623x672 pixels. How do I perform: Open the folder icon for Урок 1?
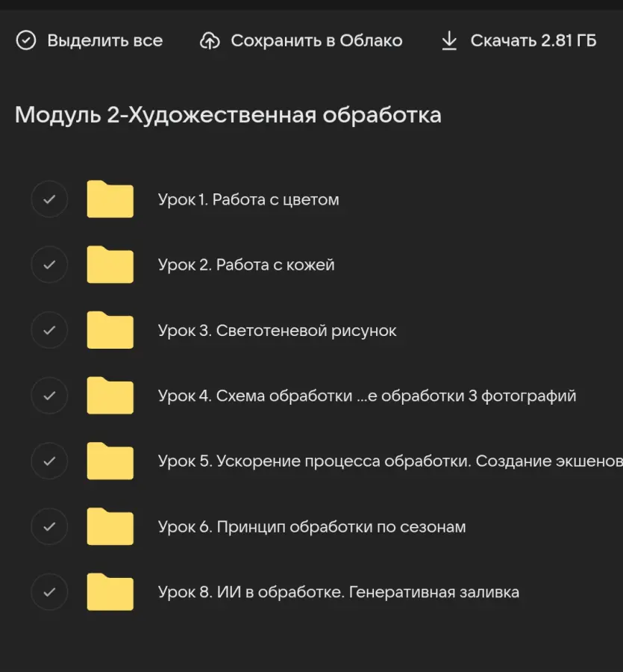pyautogui.click(x=110, y=199)
